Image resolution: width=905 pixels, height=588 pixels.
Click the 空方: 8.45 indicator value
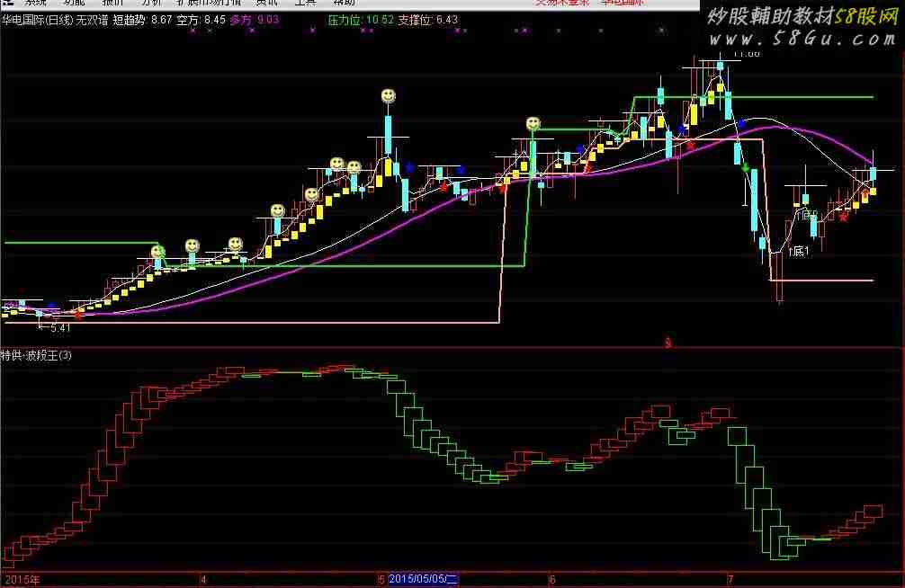(201, 20)
